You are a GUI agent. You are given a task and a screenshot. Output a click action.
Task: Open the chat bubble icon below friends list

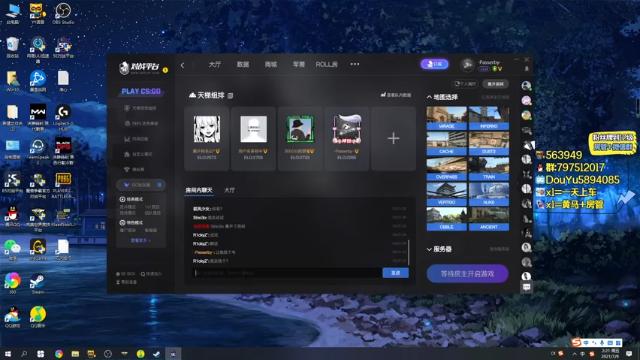pos(527,287)
